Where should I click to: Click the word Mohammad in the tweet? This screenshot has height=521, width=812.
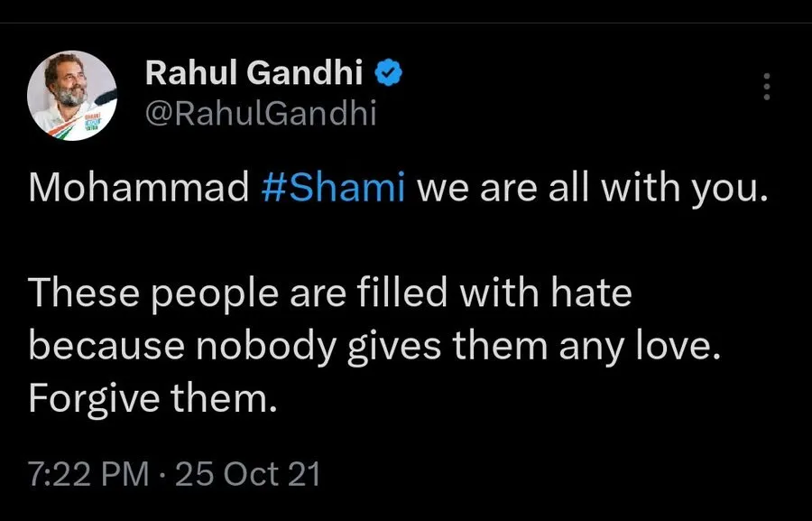coord(139,187)
